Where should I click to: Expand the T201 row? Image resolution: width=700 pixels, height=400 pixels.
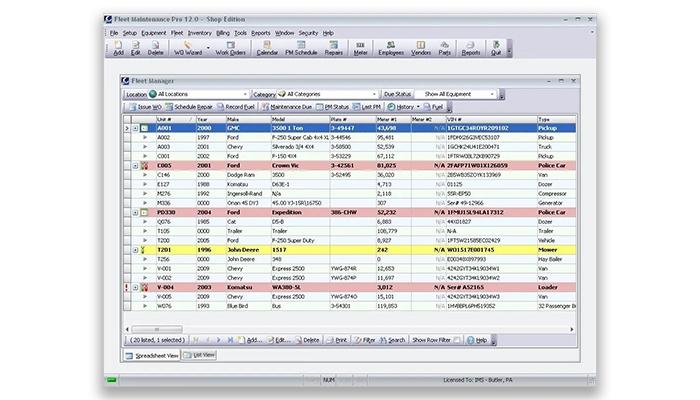pos(135,250)
